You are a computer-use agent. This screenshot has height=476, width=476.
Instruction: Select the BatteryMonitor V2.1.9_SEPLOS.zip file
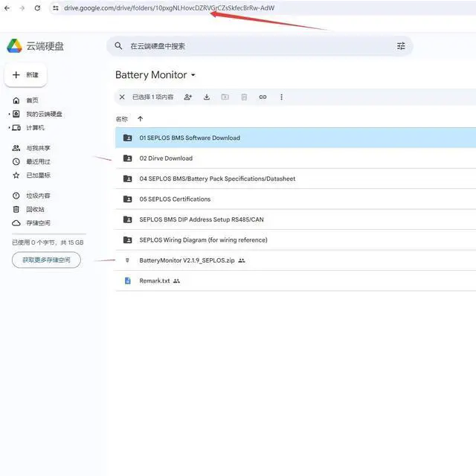pos(186,260)
